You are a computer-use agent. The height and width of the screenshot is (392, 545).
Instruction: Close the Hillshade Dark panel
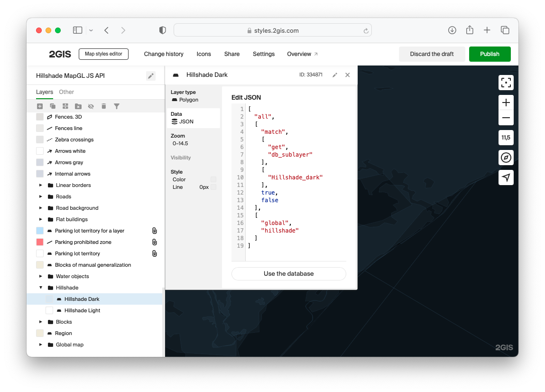pos(348,75)
